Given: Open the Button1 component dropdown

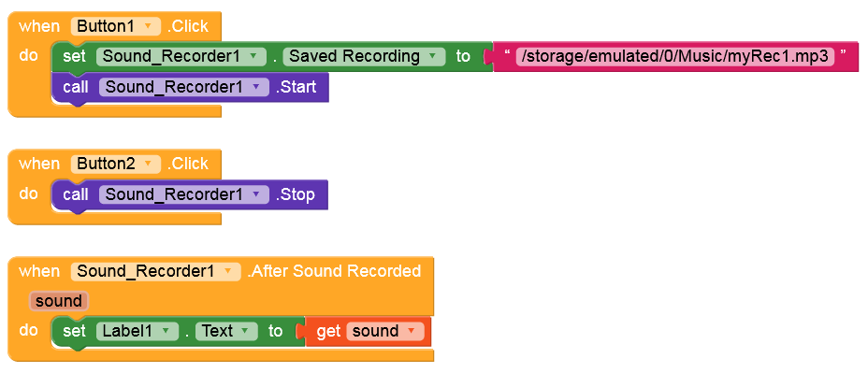Looking at the screenshot, I should [x=116, y=26].
